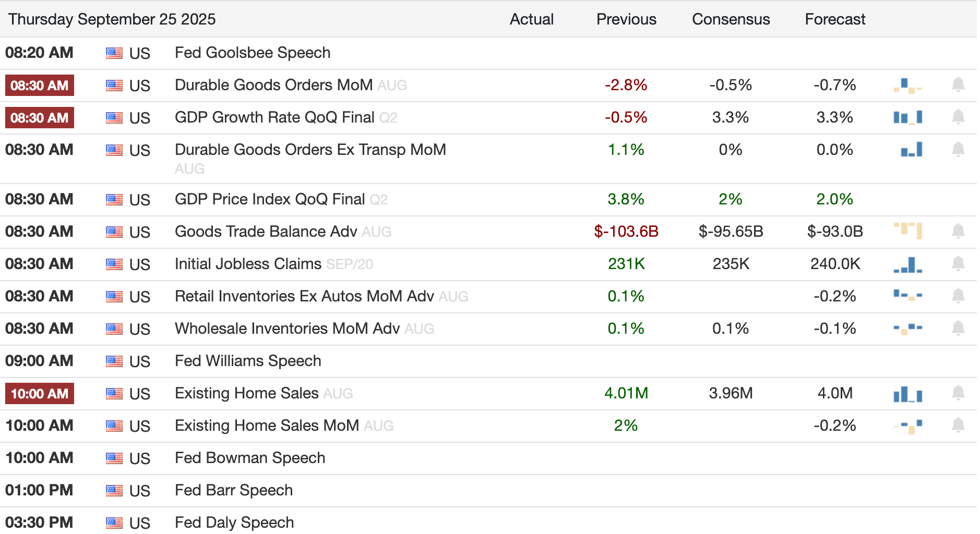
Task: Click the Previous column header
Action: click(626, 19)
